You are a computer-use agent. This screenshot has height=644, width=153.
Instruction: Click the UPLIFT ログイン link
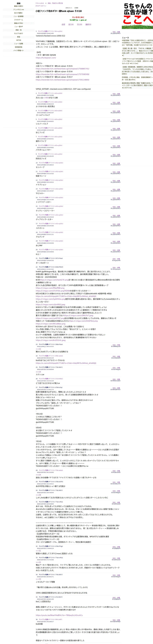pyautogui.click(x=41, y=6)
